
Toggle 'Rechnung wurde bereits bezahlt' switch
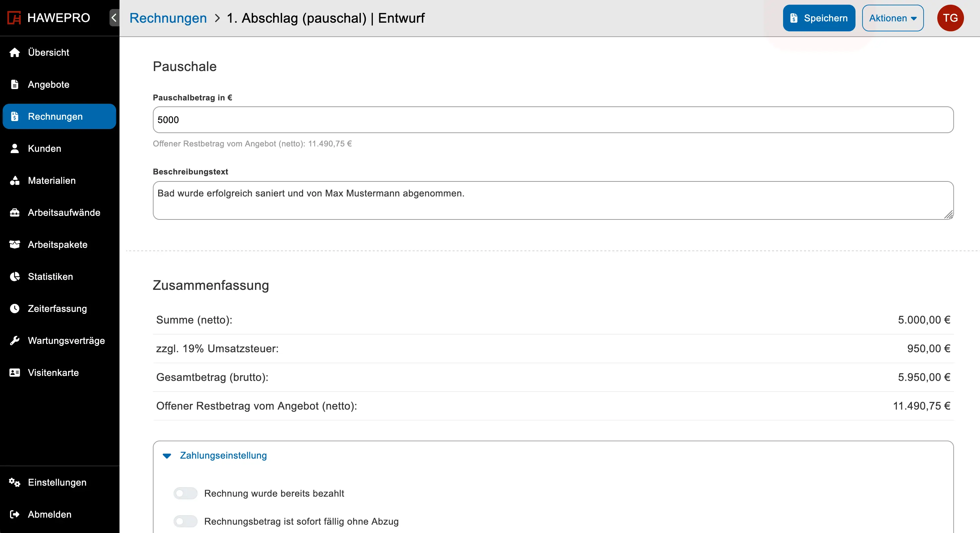pos(186,493)
